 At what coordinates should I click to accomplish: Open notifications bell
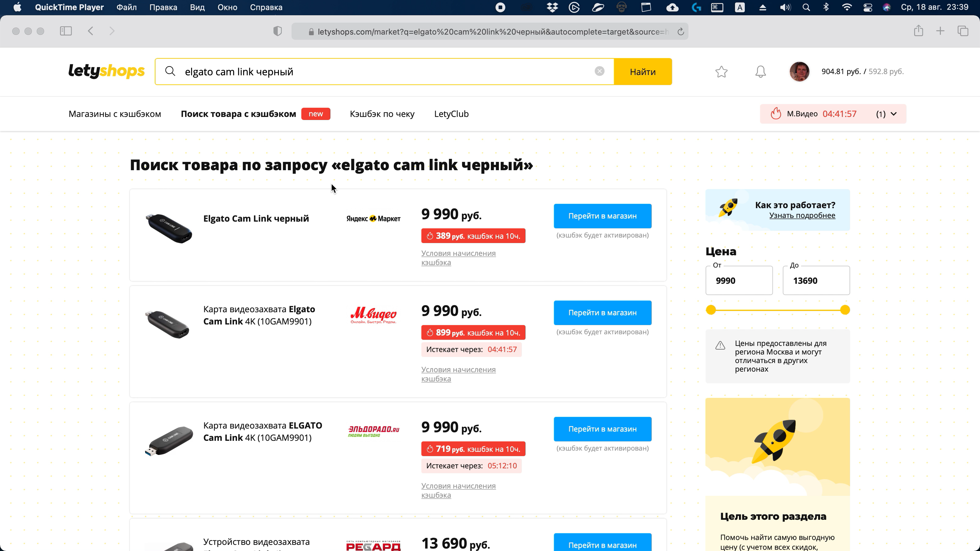[760, 72]
